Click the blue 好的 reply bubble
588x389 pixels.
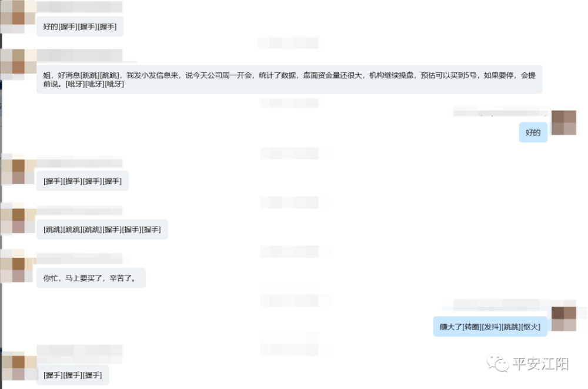pyautogui.click(x=533, y=132)
